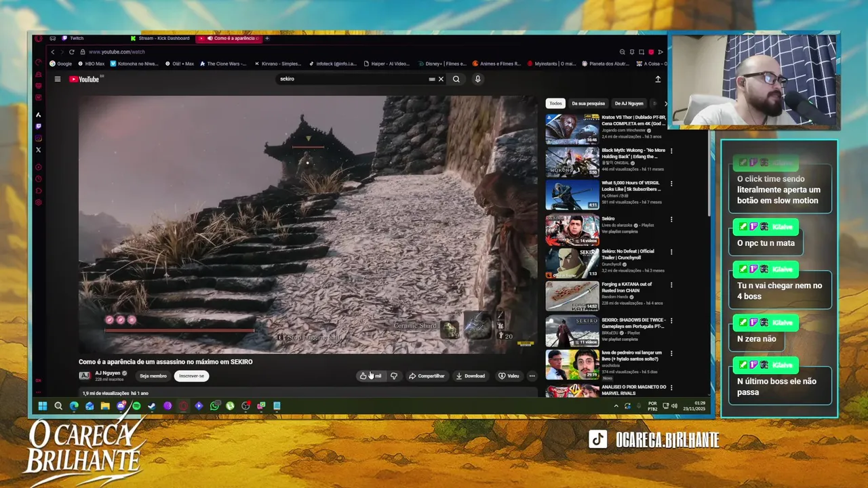Open the Google bookmark
Screen dimensions: 868x488
tap(61, 64)
